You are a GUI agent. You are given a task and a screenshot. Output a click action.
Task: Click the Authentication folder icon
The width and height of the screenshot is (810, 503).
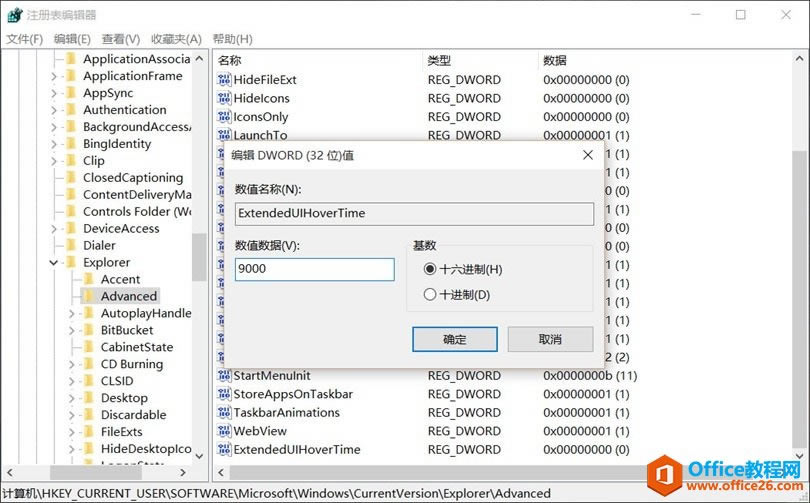[71, 110]
